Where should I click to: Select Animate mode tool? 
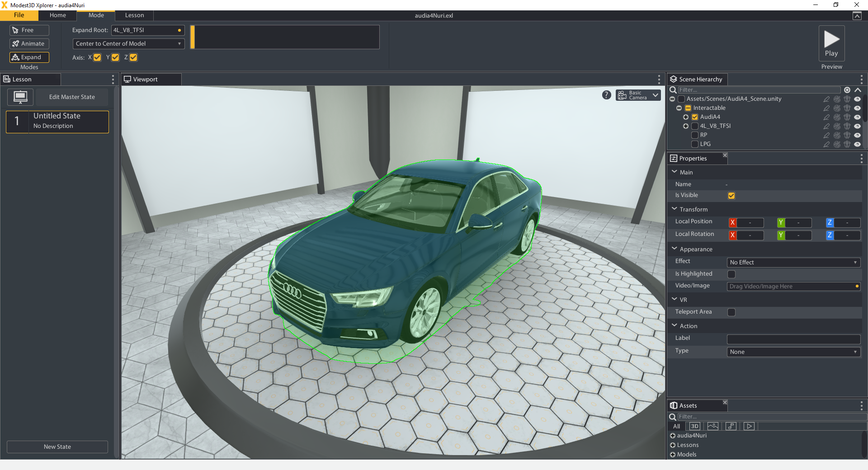29,44
